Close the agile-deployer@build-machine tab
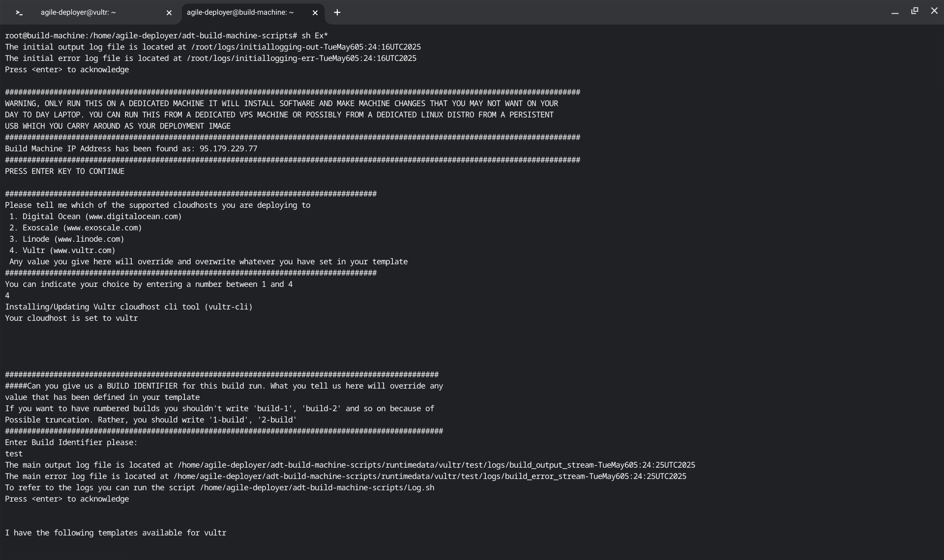944x560 pixels. click(315, 13)
